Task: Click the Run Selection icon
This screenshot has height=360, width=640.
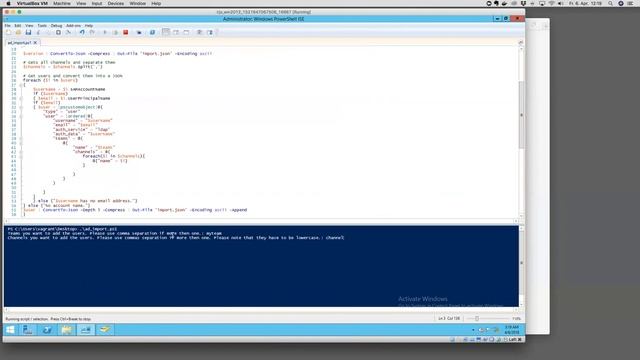Action: (x=116, y=32)
